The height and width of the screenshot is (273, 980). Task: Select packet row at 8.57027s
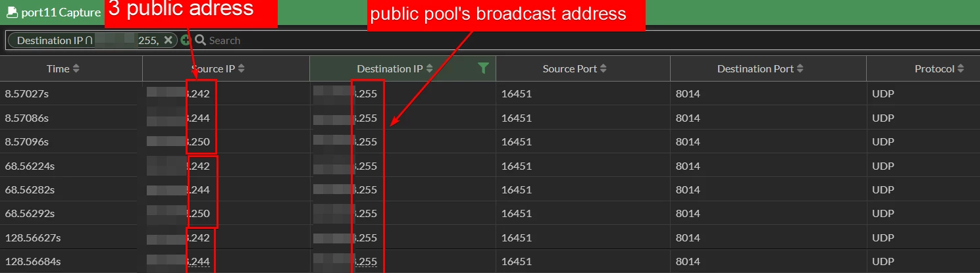[490, 94]
